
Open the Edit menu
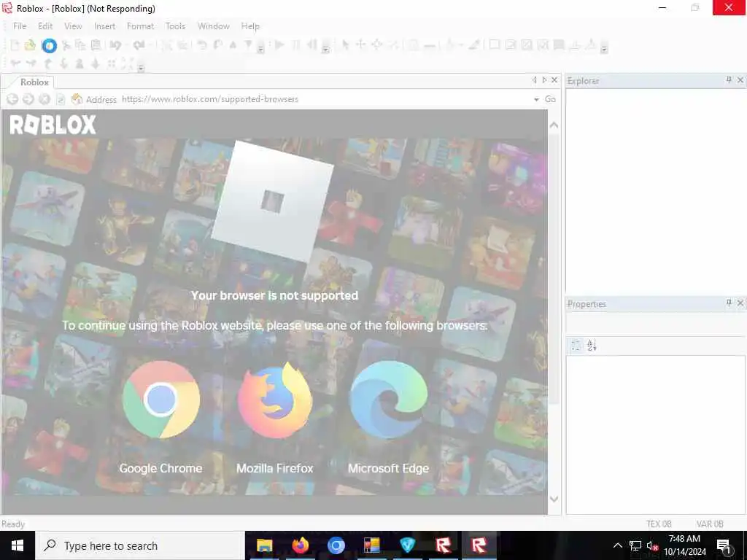(45, 26)
